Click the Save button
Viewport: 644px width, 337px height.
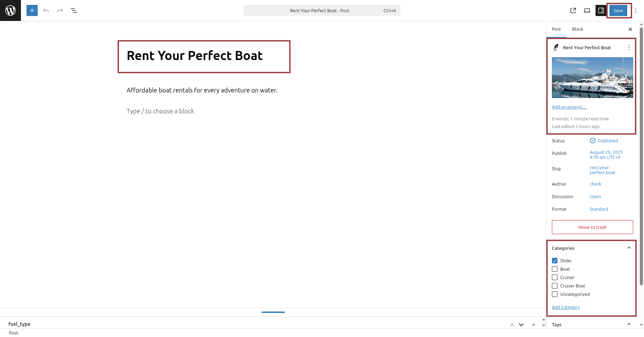click(618, 10)
